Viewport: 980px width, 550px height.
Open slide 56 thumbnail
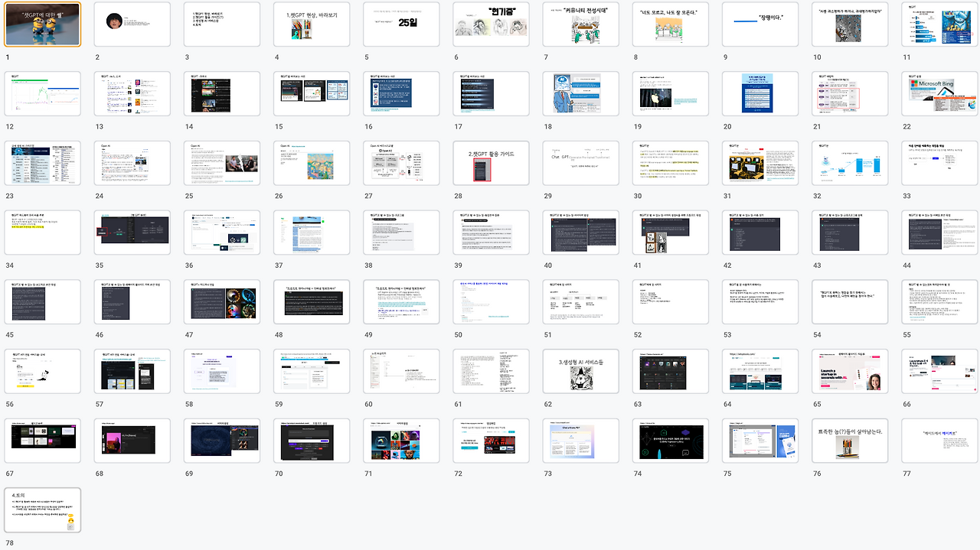pos(43,372)
